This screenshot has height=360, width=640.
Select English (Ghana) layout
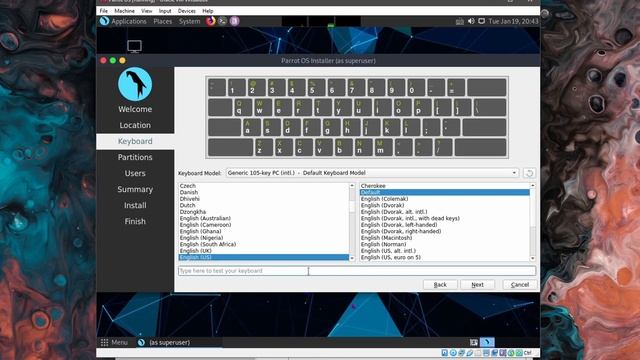coord(264,231)
